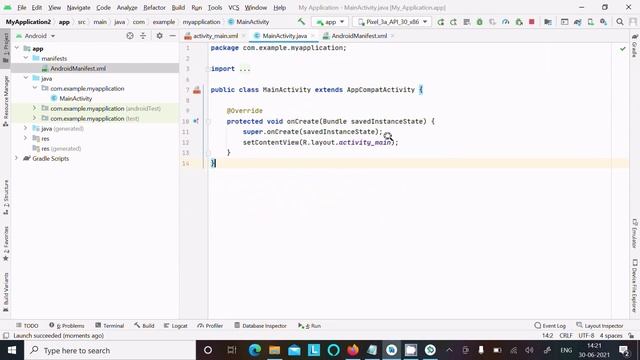
Task: Open the Run tool window
Action: pyautogui.click(x=309, y=326)
